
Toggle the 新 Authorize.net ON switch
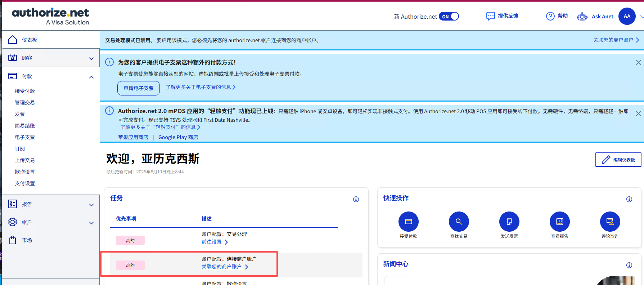[449, 17]
